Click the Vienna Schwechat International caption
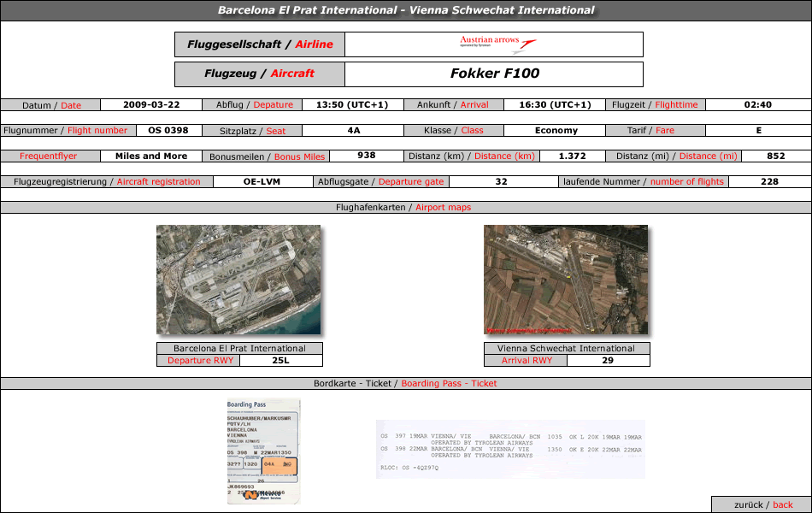The width and height of the screenshot is (812, 513). tap(566, 348)
